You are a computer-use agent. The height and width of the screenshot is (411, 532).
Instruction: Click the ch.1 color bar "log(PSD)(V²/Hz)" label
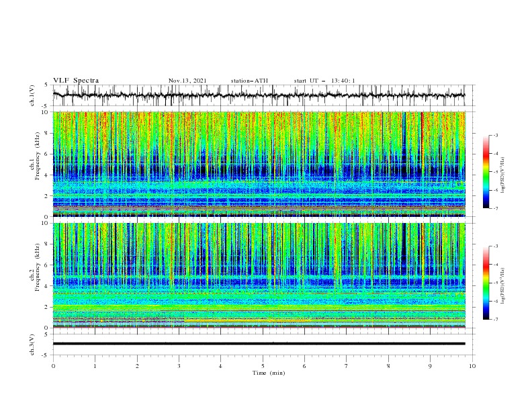point(504,175)
